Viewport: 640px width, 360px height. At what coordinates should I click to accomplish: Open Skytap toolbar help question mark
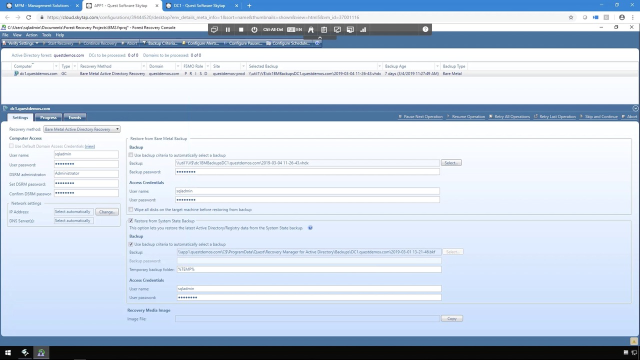point(425,29)
